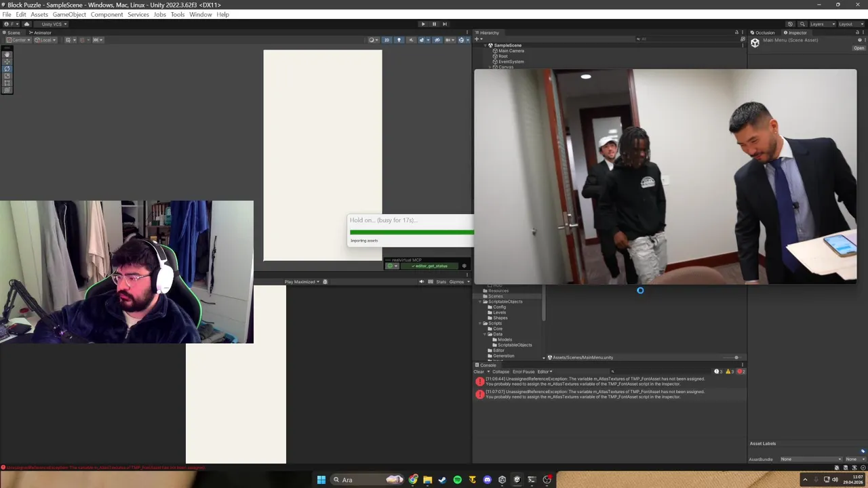
Task: Toggle Error Pause in the Console
Action: 524,371
